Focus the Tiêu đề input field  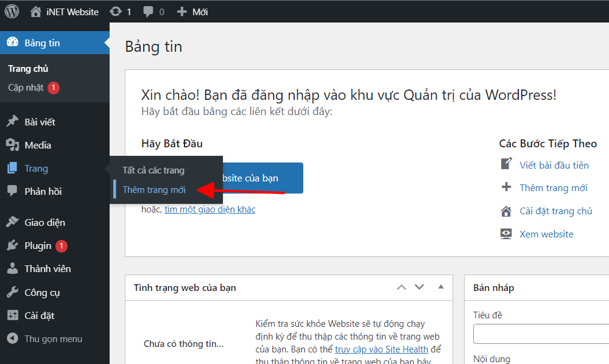(x=541, y=334)
